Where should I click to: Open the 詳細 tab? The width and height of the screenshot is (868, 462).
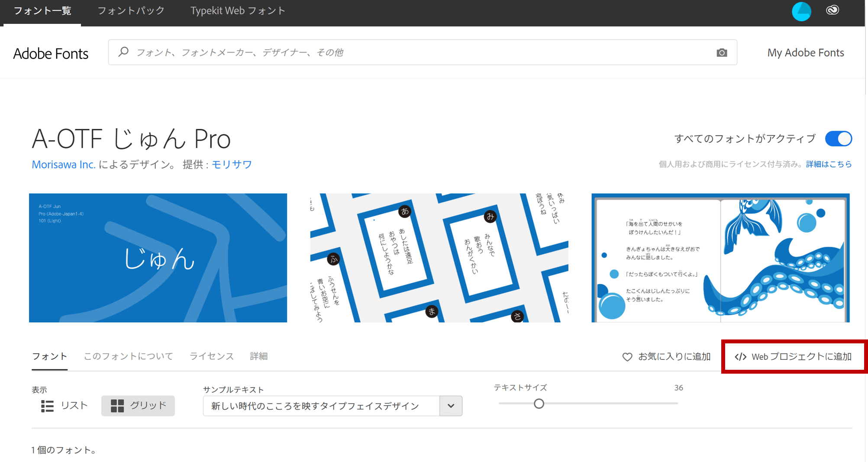pos(258,356)
